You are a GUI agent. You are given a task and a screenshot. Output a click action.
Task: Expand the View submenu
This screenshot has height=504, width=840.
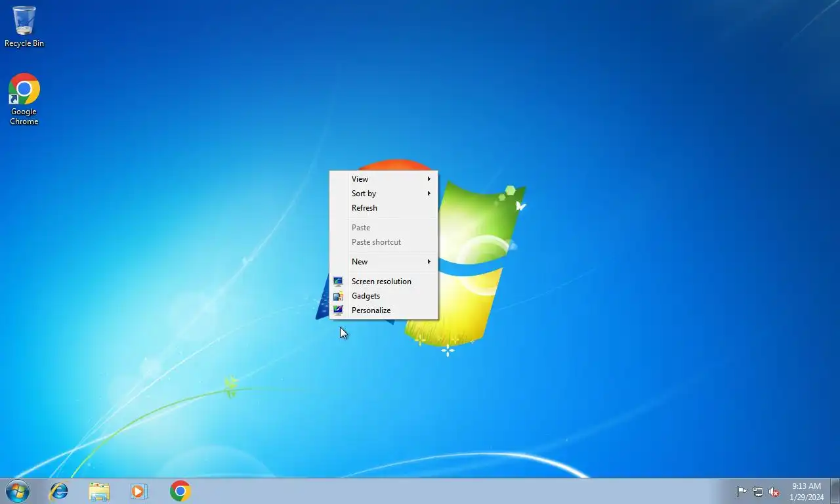tap(384, 178)
